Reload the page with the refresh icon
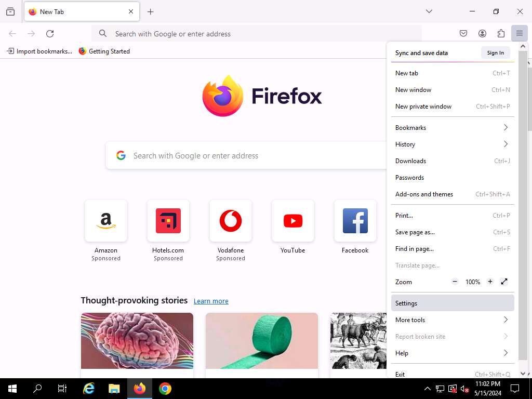 point(50,34)
